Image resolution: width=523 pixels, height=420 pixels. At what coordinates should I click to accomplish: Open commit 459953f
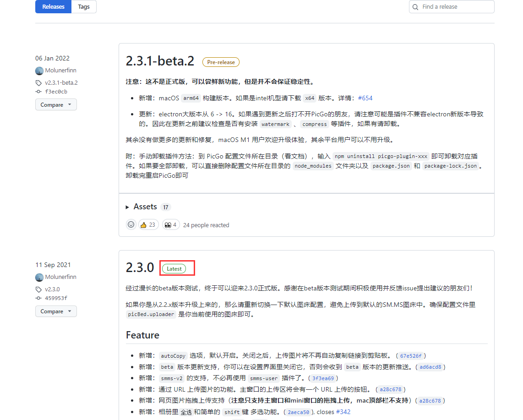(56, 298)
